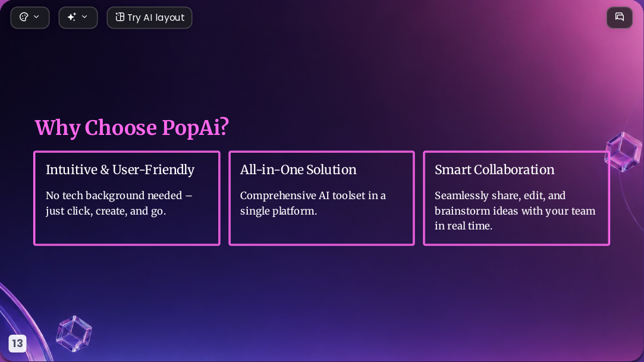The width and height of the screenshot is (644, 362).
Task: Click the Try AI layout button
Action: pyautogui.click(x=149, y=18)
